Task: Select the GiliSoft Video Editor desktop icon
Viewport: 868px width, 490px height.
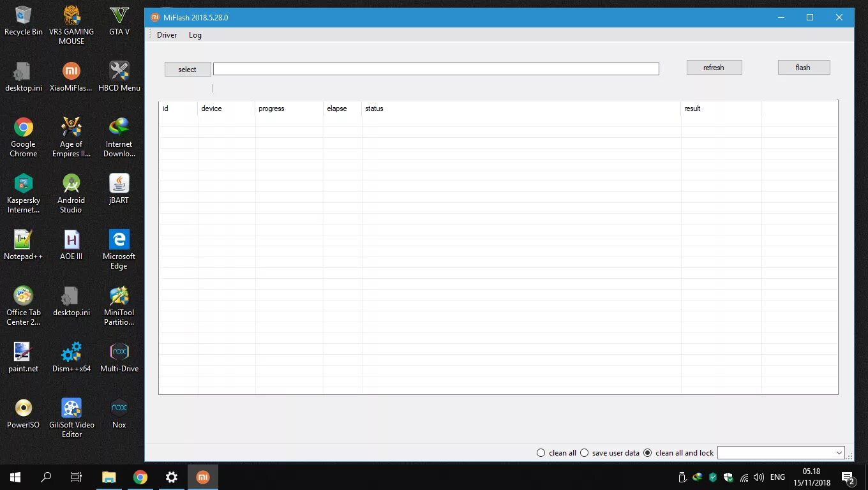Action: (71, 419)
